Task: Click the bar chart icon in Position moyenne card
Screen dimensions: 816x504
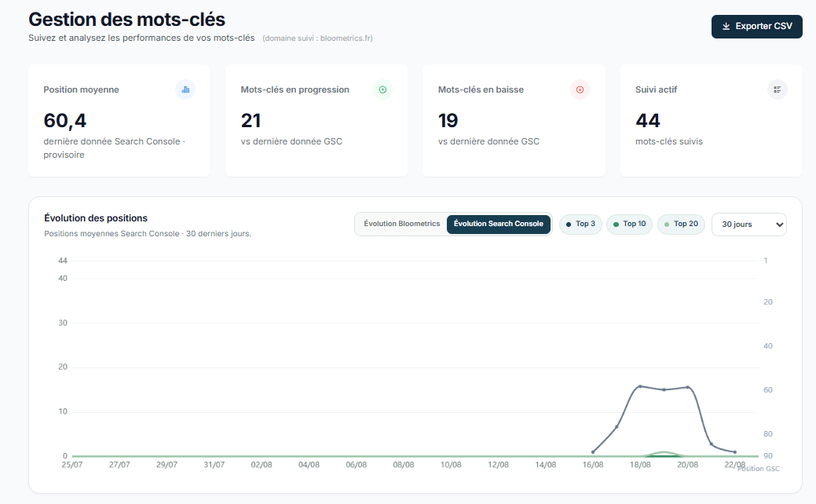Action: pos(185,90)
